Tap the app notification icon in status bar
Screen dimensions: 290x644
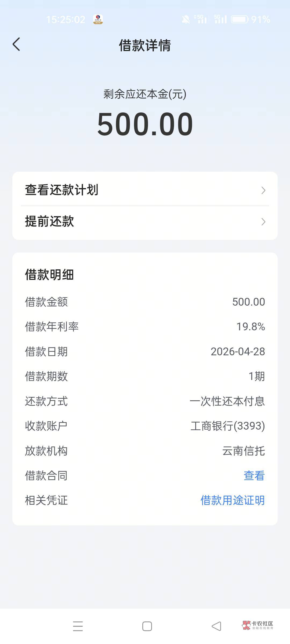(x=98, y=19)
